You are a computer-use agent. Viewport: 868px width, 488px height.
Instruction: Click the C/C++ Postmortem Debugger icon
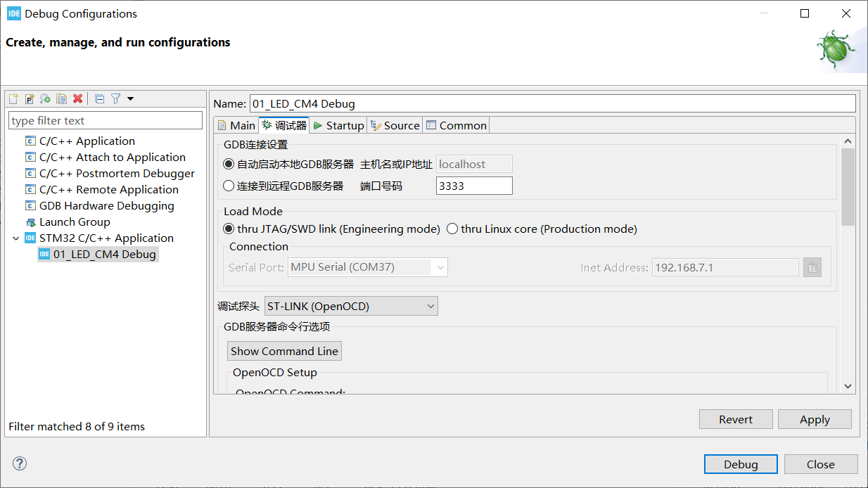[x=30, y=174]
